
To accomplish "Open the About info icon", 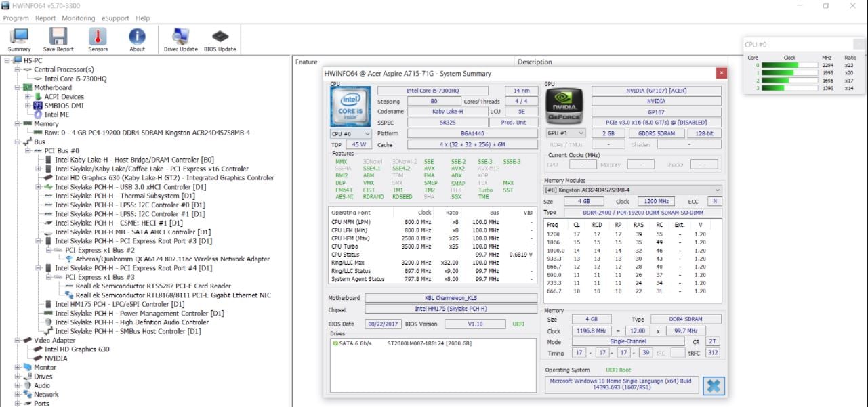I will coord(137,40).
